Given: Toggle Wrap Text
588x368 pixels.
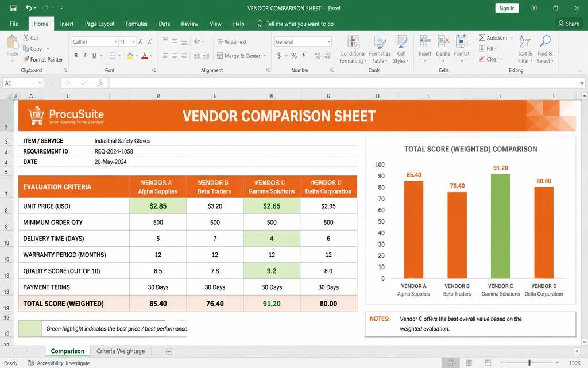Looking at the screenshot, I should coord(232,41).
